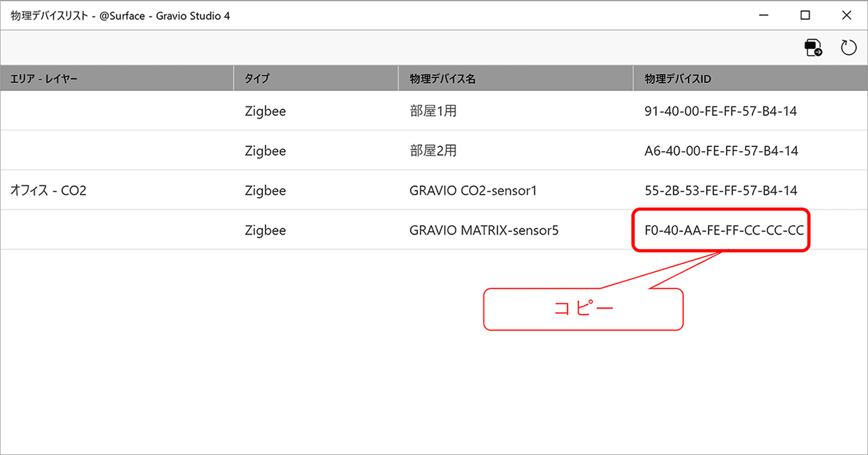Sort by 物理デバイス名 column header
This screenshot has height=455, width=868.
coord(516,79)
